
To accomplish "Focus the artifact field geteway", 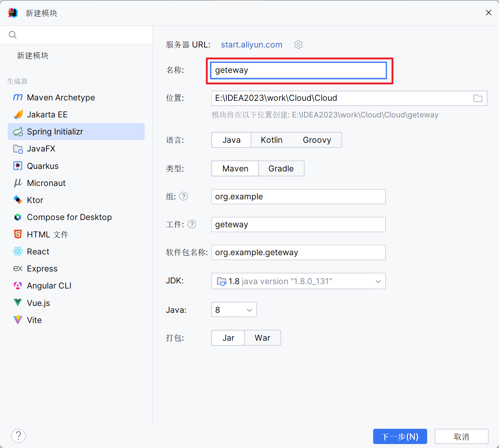I will click(x=298, y=224).
